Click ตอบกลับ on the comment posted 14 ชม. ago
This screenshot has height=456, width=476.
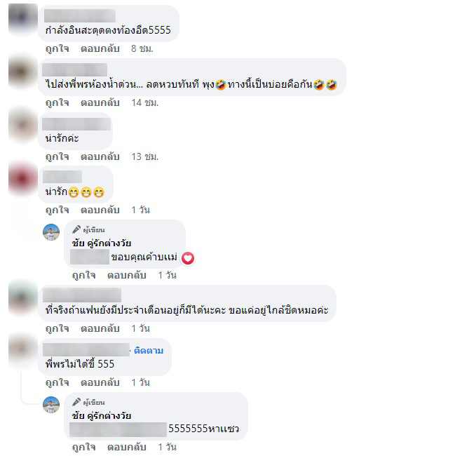pyautogui.click(x=100, y=102)
